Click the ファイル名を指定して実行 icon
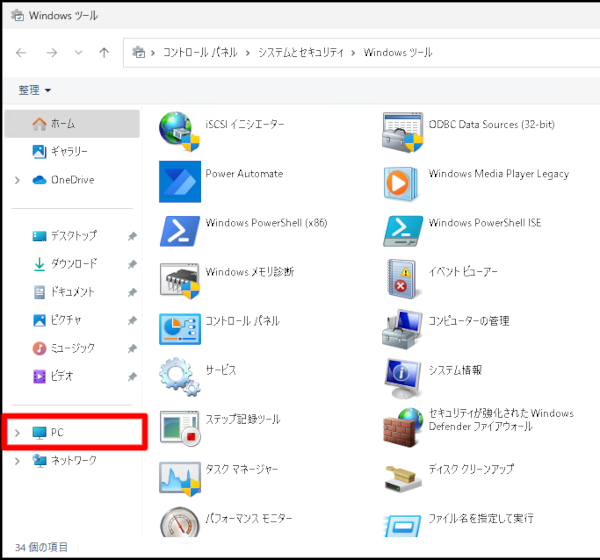 point(403,526)
